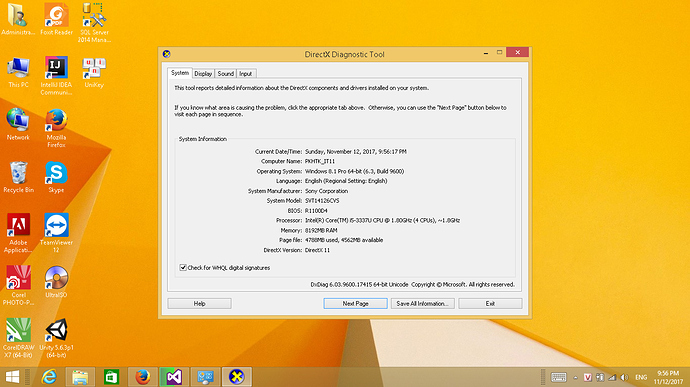Viewport: 690px width, 387px height.
Task: Uncheck Check for WHQL digital signatures
Action: [183, 268]
